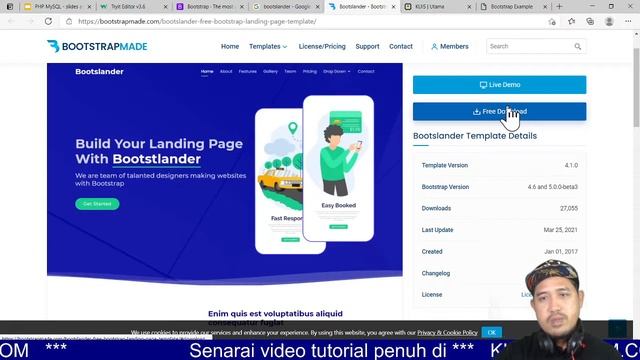Click the Get Started button in preview
This screenshot has width=640, height=360.
pyautogui.click(x=97, y=204)
